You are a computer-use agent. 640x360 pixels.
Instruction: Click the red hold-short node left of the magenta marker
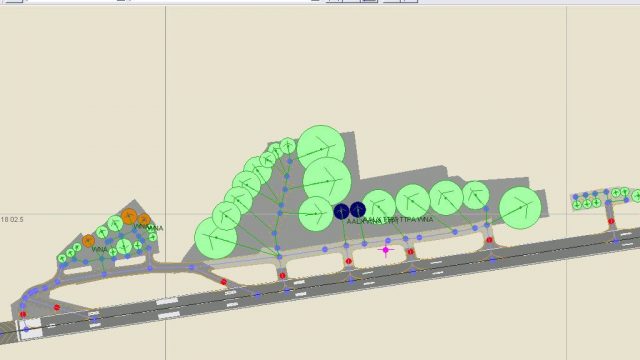coord(348,261)
